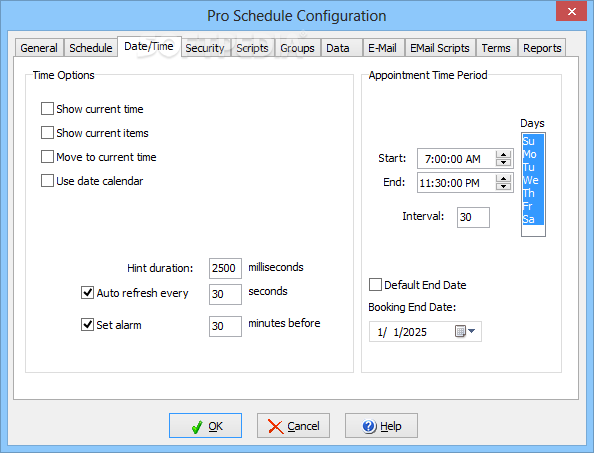Select the Date/Time tab
Image resolution: width=594 pixels, height=453 pixels.
click(149, 46)
